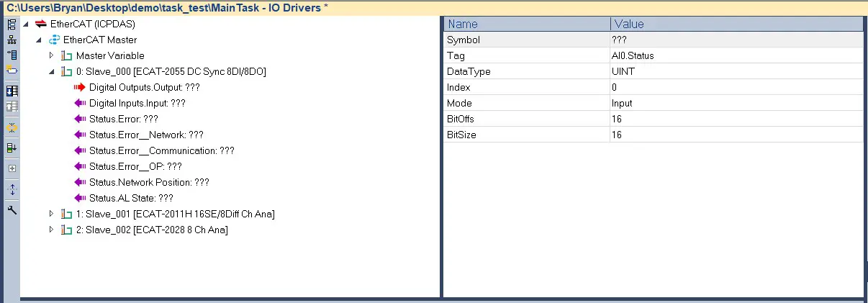Image resolution: width=868 pixels, height=303 pixels.
Task: Select Digital Outputs.Output variable
Action: 144,87
